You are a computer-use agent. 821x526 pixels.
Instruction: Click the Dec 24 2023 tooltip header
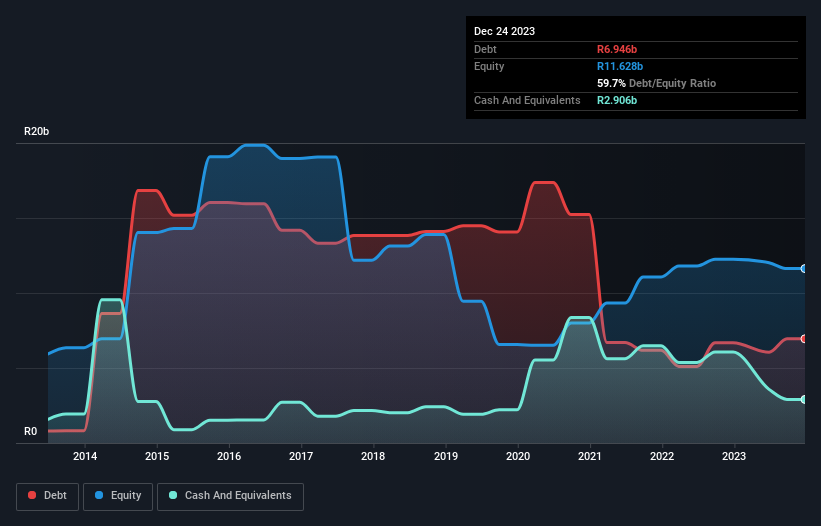click(x=504, y=31)
